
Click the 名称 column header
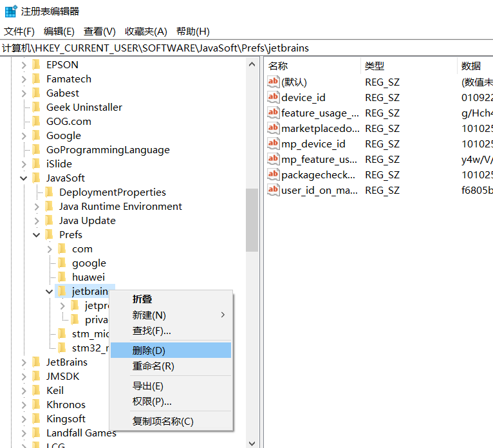coord(278,66)
